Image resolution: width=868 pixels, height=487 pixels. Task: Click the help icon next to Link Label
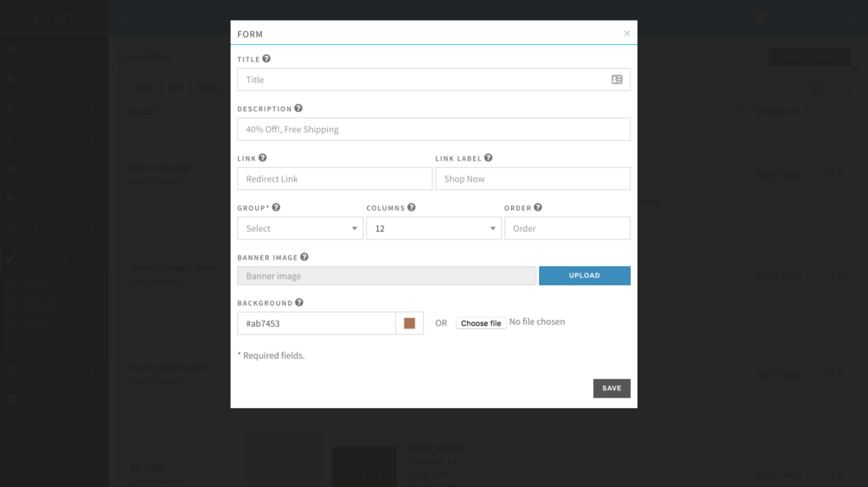[x=488, y=158]
